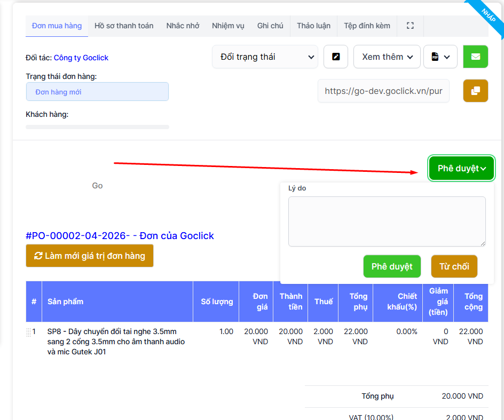Go to the 'Ghi chú' tab
The height and width of the screenshot is (420, 504).
(270, 26)
